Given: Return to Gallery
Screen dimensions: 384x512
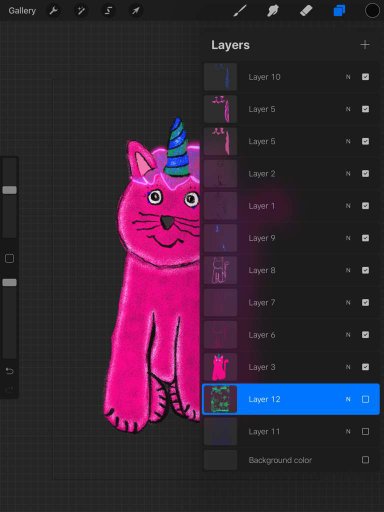Looking at the screenshot, I should pyautogui.click(x=22, y=11).
